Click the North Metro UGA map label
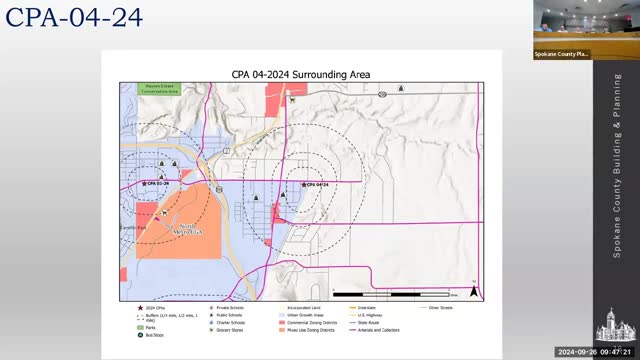The height and width of the screenshot is (360, 640). coord(187,229)
